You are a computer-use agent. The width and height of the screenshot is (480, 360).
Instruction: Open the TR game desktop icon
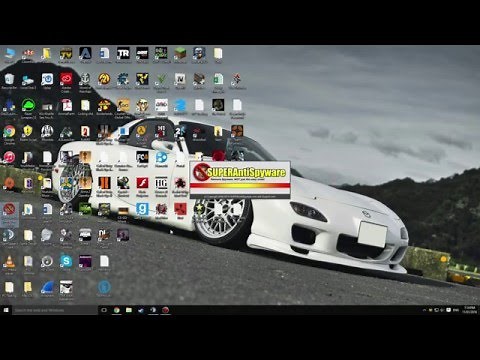123,55
